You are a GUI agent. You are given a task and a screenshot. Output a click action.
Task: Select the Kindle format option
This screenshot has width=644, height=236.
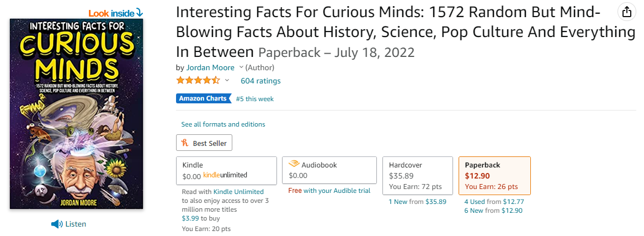pyautogui.click(x=226, y=170)
